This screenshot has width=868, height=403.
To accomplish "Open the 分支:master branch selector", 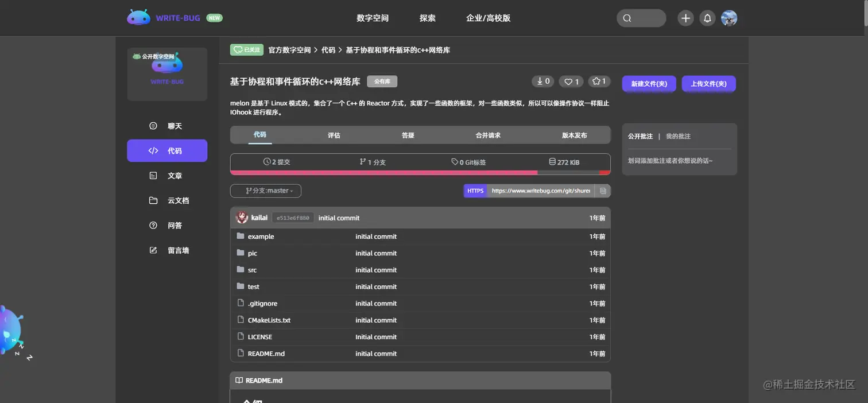I will click(x=265, y=191).
